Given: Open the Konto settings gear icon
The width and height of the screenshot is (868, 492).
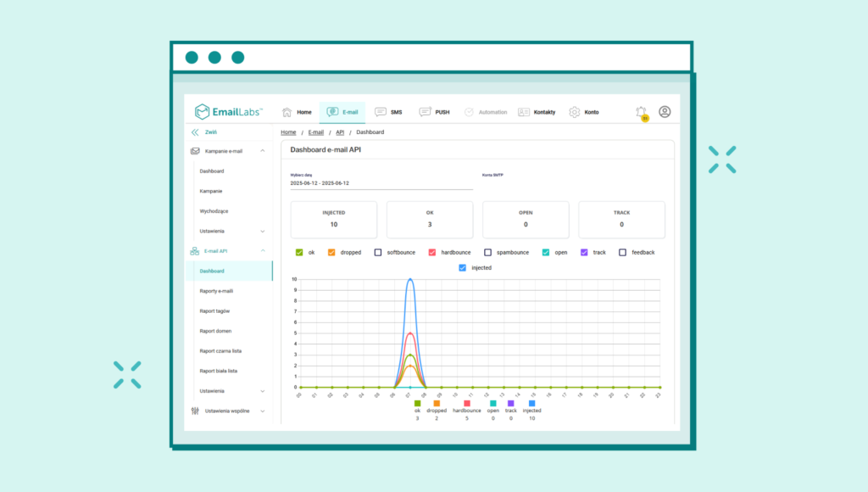Looking at the screenshot, I should click(x=575, y=111).
